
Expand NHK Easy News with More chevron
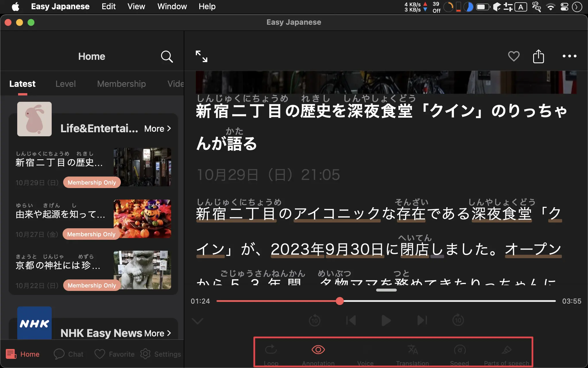click(158, 333)
